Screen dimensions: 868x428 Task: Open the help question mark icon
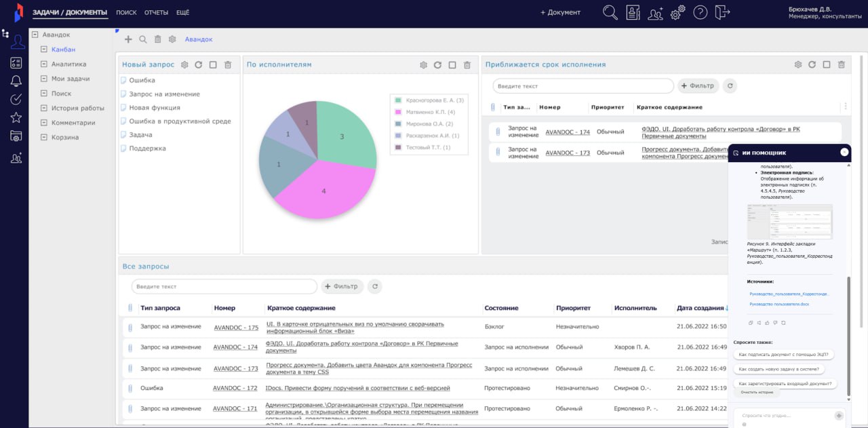tap(700, 12)
